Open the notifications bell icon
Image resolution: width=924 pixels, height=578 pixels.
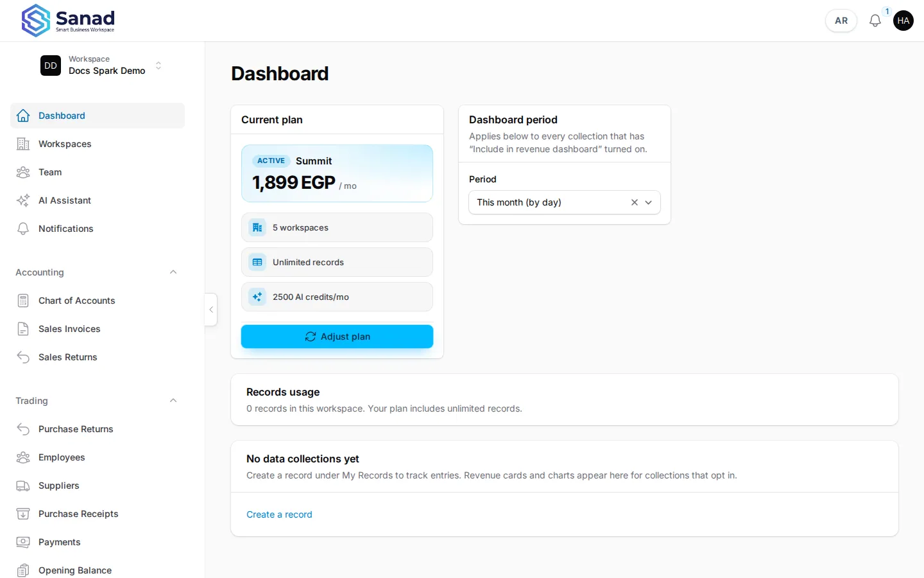click(875, 21)
